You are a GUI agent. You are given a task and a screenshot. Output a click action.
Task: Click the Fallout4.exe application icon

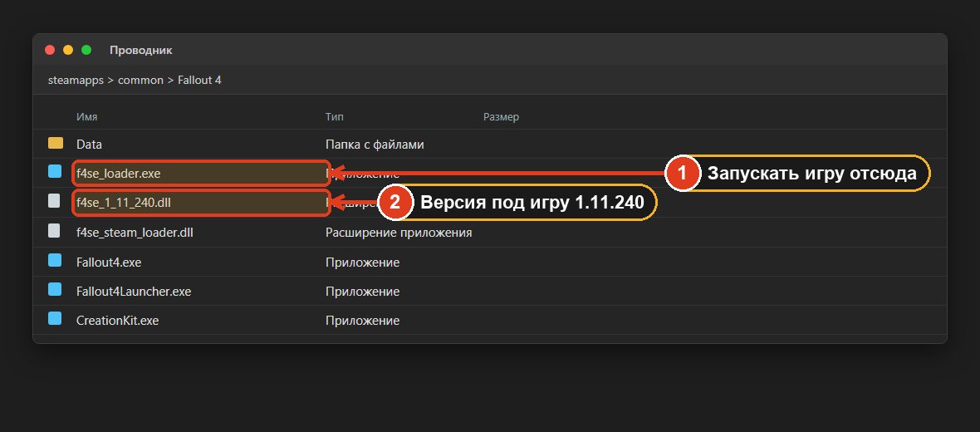[x=55, y=260]
